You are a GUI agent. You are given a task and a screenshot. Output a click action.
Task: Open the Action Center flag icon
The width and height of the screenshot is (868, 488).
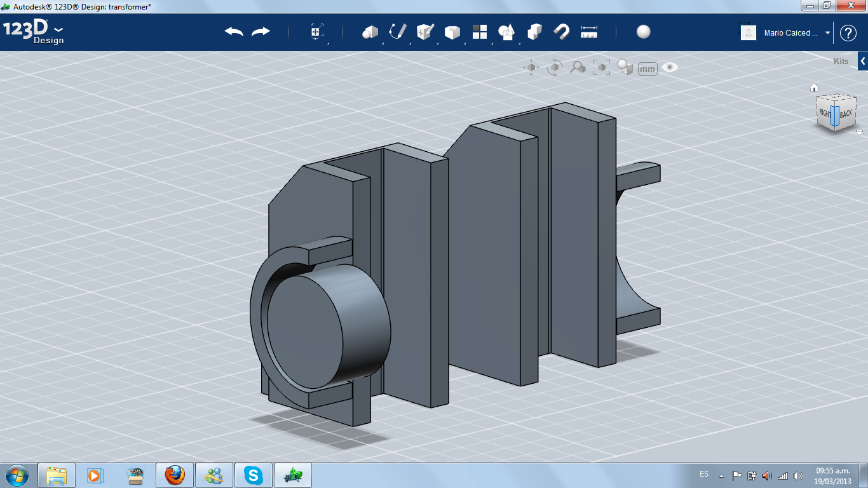pyautogui.click(x=737, y=475)
